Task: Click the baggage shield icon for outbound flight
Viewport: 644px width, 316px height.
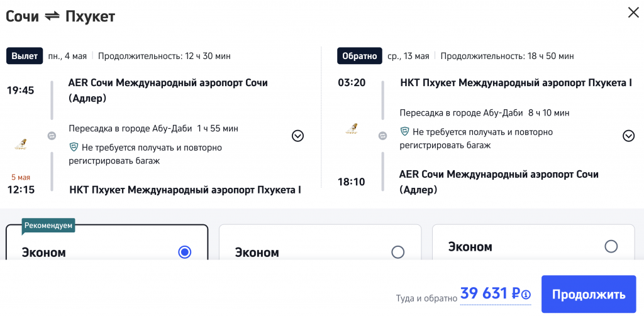Action: click(74, 147)
